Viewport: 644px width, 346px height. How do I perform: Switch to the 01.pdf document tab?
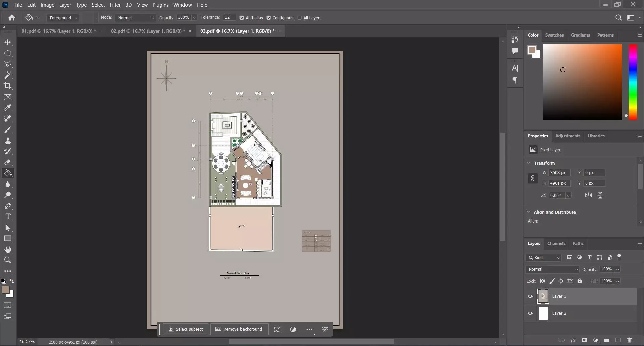pyautogui.click(x=59, y=31)
